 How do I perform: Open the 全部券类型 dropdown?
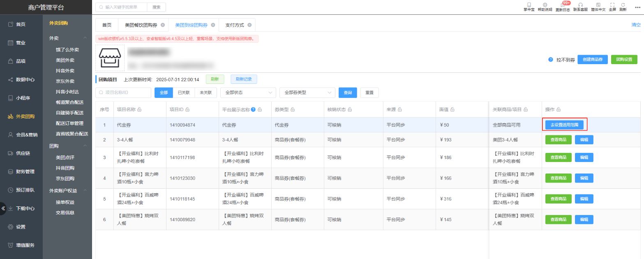pos(307,93)
